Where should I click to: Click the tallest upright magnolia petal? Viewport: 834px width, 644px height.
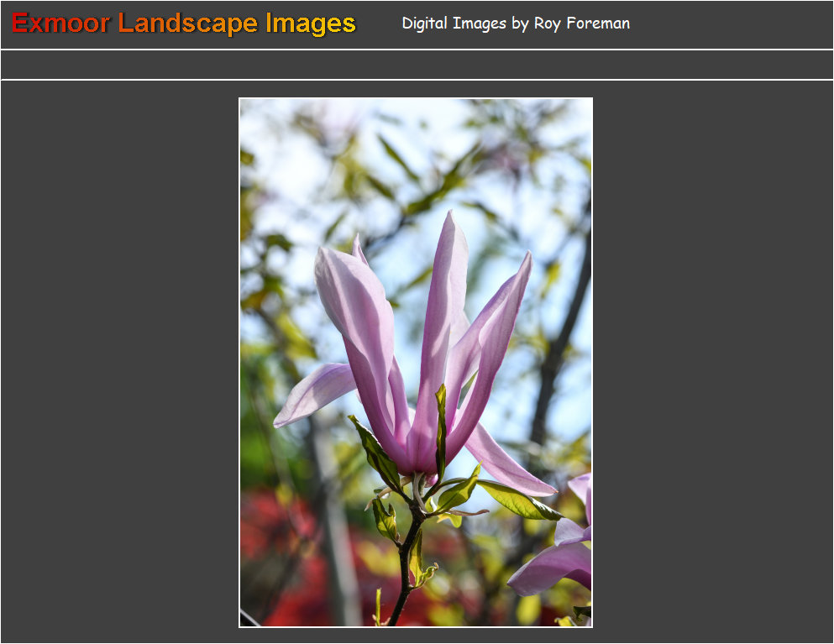[x=445, y=302]
